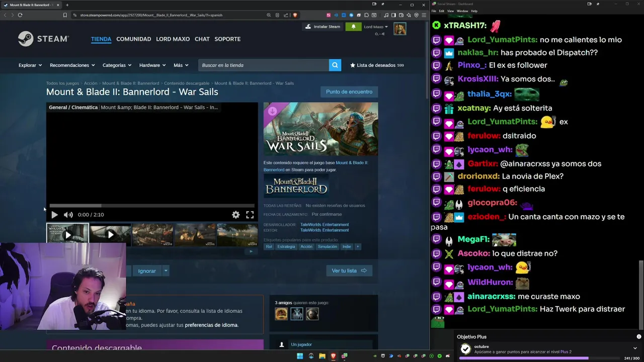Click the Simulación tag
Image resolution: width=644 pixels, height=362 pixels.
328,247
